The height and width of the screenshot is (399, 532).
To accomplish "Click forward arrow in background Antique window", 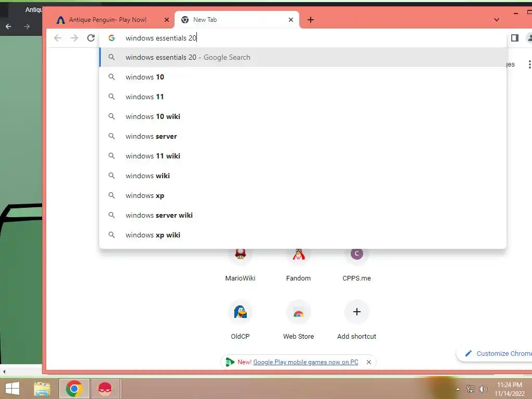I will [x=27, y=26].
